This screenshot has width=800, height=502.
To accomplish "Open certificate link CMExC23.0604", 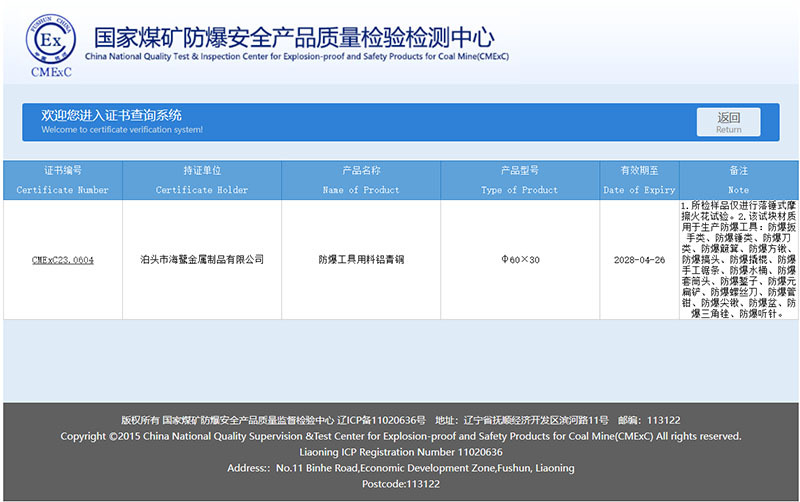I will (63, 260).
